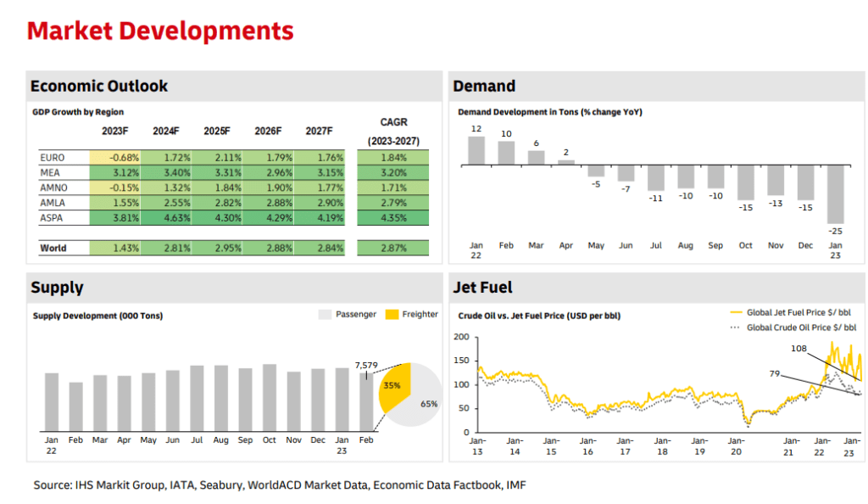The image size is (868, 504).
Task: Click the Freighter legend label
Action: 420,314
